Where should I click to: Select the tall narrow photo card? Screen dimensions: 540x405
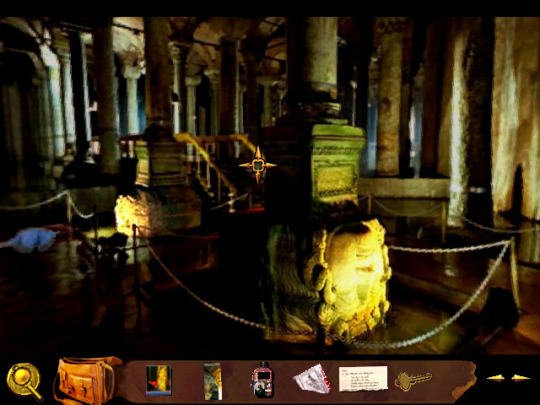tap(212, 381)
